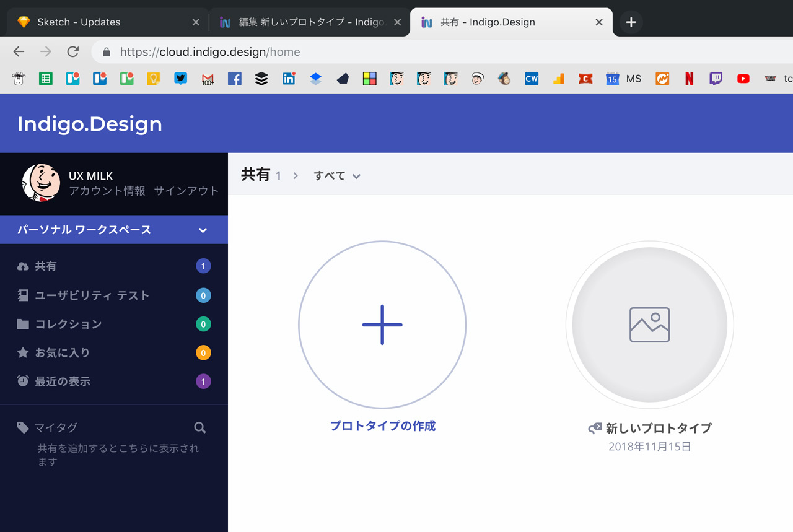This screenshot has height=532, width=793.
Task: Show 最近の表示 recent items
Action: coord(62,382)
